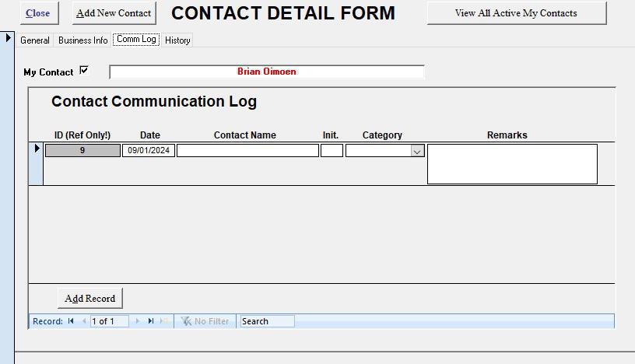Click the previous record arrow
The width and height of the screenshot is (635, 364).
pyautogui.click(x=84, y=321)
